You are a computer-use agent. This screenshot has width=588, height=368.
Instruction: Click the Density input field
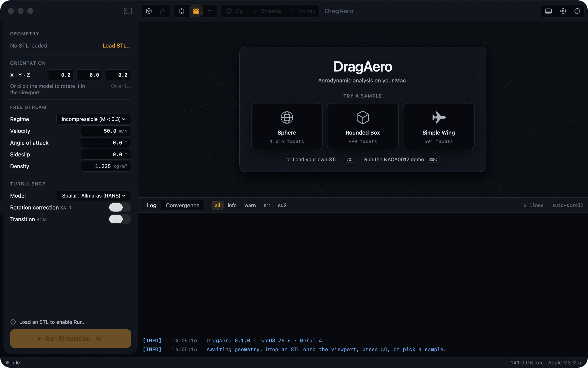click(106, 166)
